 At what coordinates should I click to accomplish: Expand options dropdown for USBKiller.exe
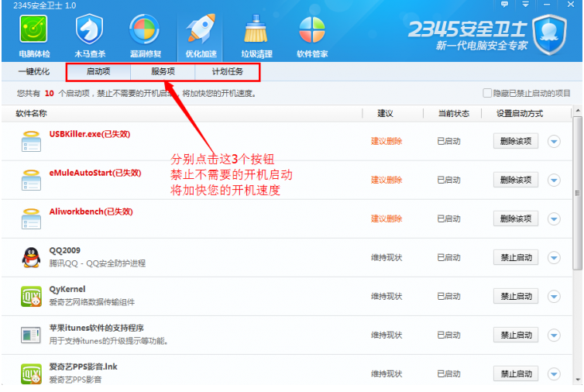coord(555,141)
